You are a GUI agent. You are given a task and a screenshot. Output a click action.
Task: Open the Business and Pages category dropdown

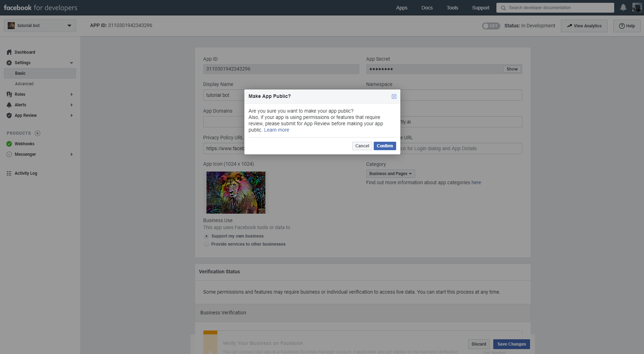click(390, 173)
